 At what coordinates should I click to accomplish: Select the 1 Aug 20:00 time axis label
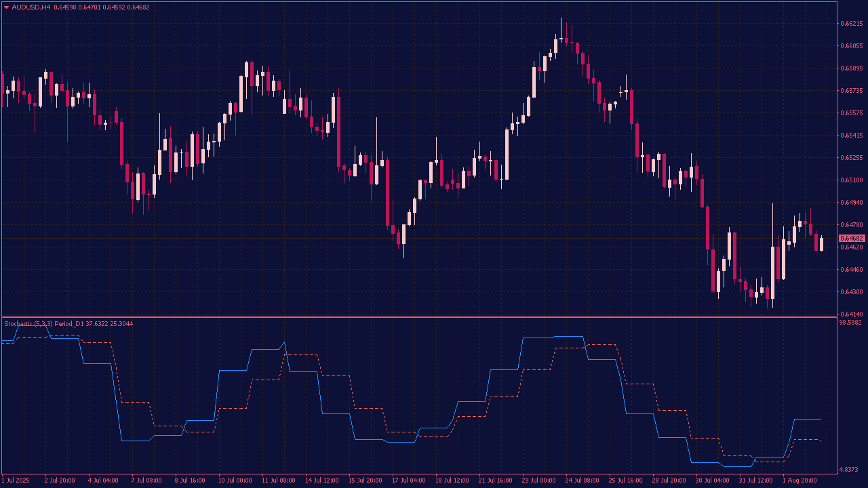click(x=800, y=481)
